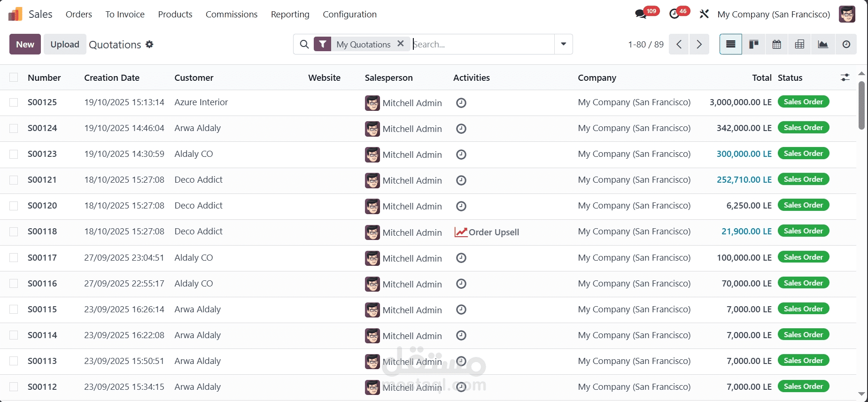The height and width of the screenshot is (402, 868).
Task: Tick the checkbox for S00114
Action: 14,335
